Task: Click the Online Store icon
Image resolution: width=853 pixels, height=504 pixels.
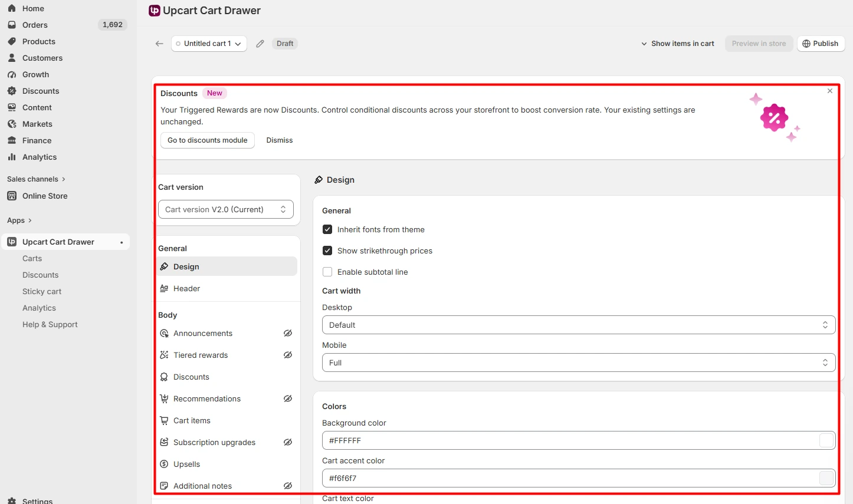Action: (12, 196)
